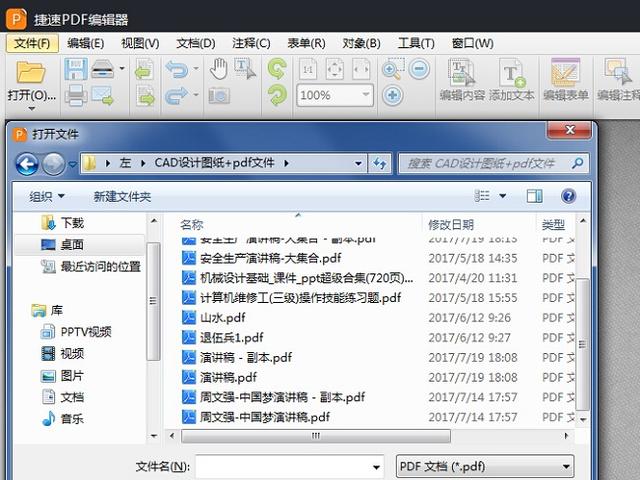Click the Save floppy disk icon
The height and width of the screenshot is (480, 640).
[76, 69]
